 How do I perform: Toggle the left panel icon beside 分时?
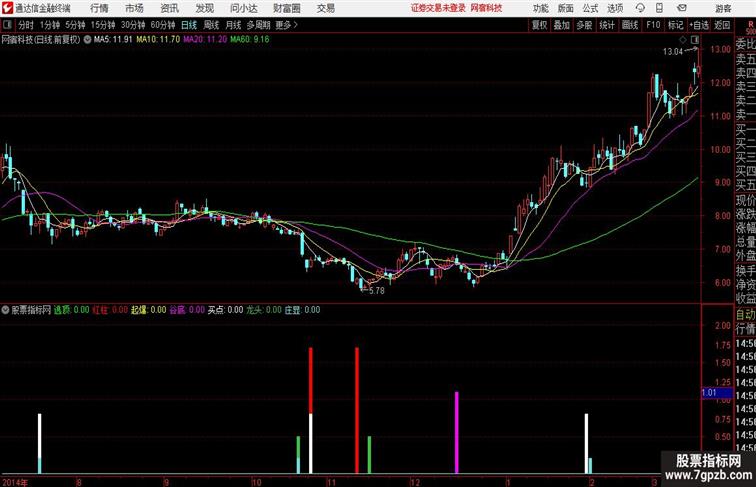7,25
